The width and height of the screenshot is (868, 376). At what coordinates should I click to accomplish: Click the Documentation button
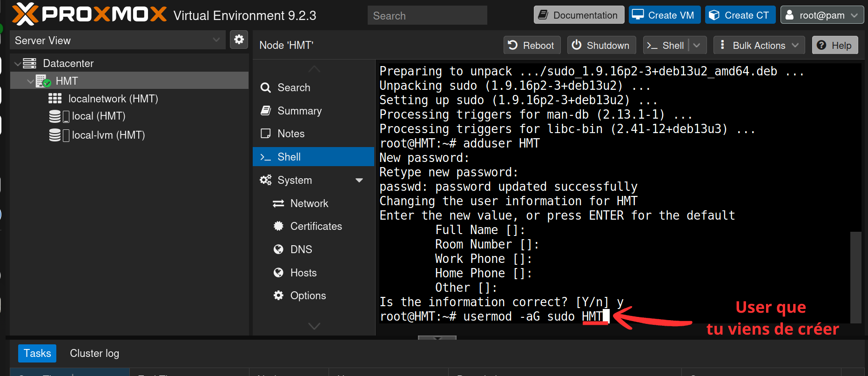tap(579, 15)
